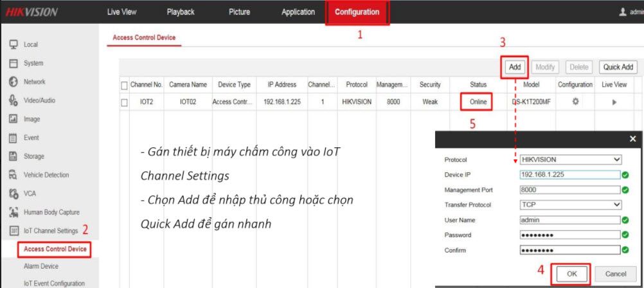Click the Confirm password field

tap(569, 250)
